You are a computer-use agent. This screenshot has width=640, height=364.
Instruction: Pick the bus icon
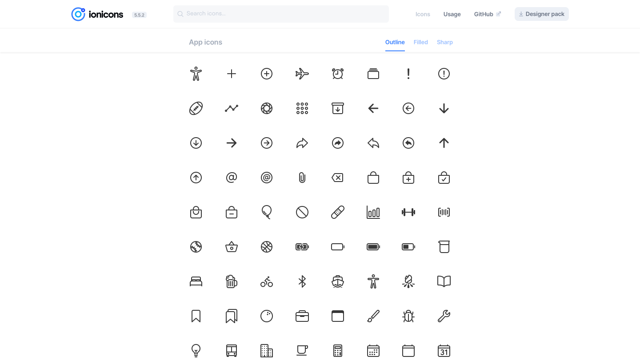point(232,351)
